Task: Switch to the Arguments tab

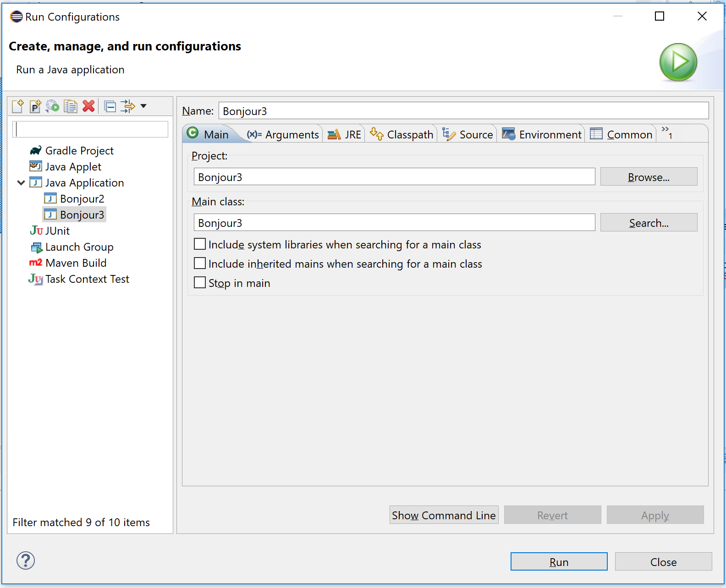Action: [x=283, y=135]
